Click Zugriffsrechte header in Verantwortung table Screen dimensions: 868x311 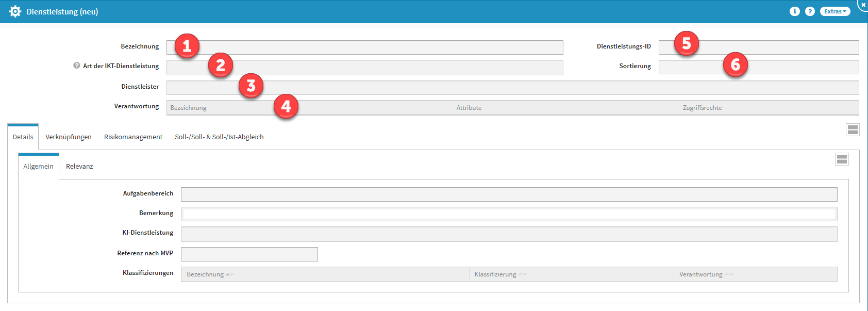pos(702,108)
